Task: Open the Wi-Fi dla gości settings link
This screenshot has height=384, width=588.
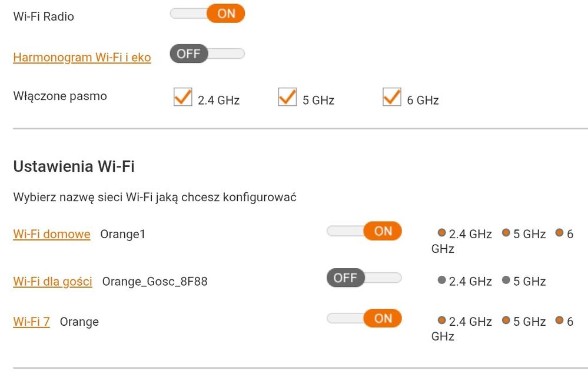Action: [x=52, y=281]
